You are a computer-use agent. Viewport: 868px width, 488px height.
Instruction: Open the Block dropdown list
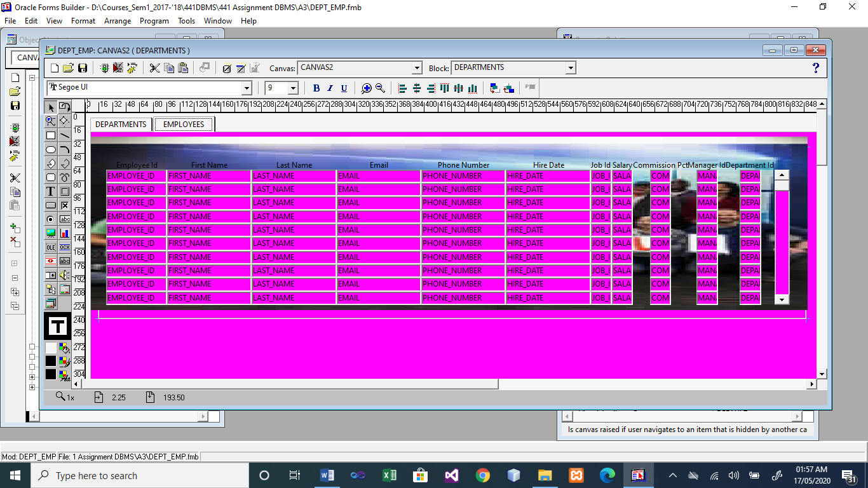571,68
